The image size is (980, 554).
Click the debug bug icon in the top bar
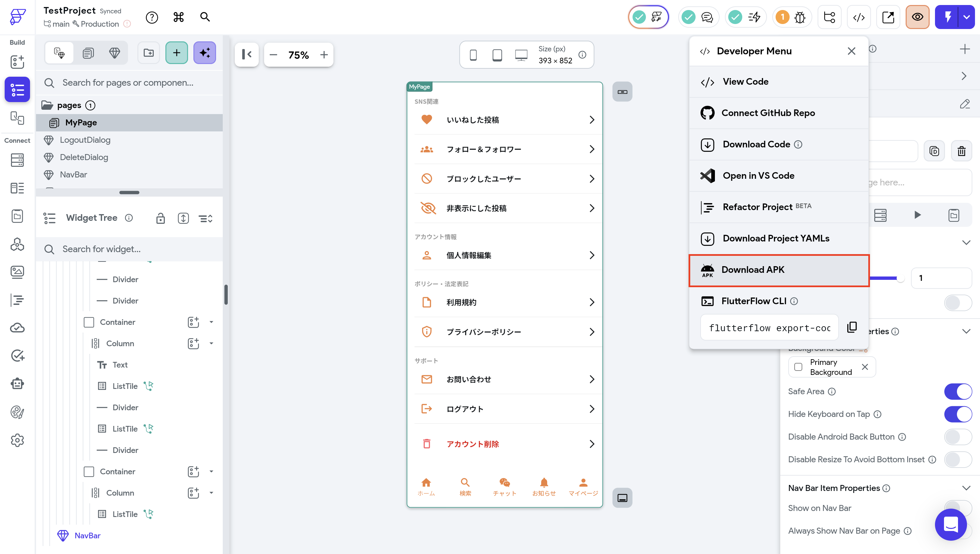tap(800, 17)
